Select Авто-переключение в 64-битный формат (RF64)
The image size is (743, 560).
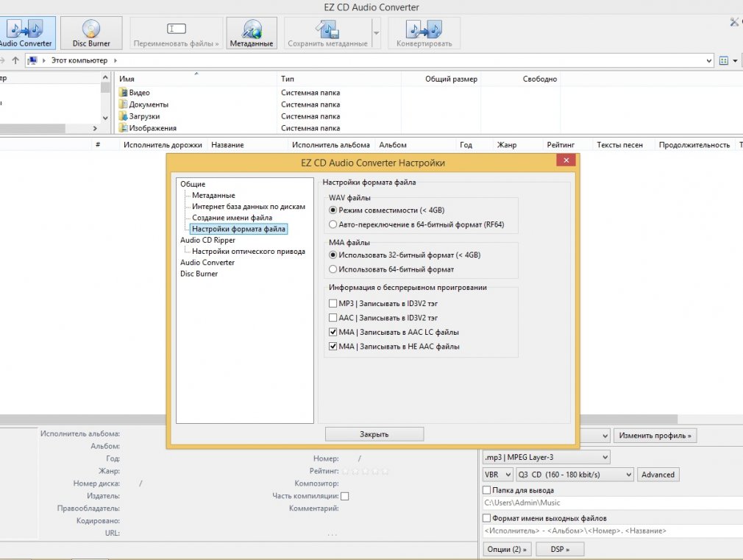coord(333,224)
